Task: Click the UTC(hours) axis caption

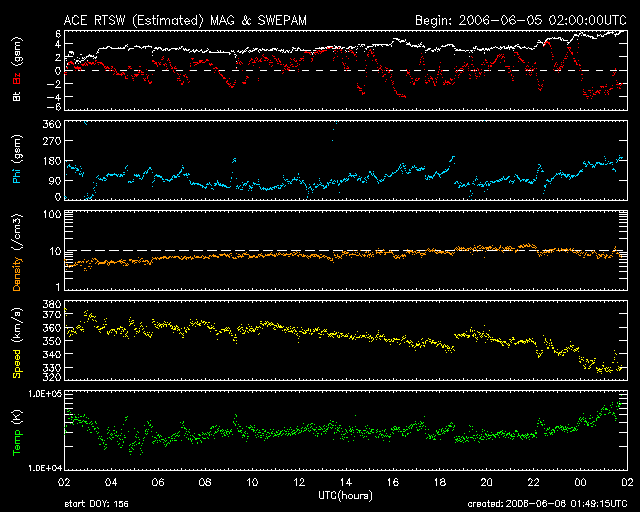Action: click(345, 496)
